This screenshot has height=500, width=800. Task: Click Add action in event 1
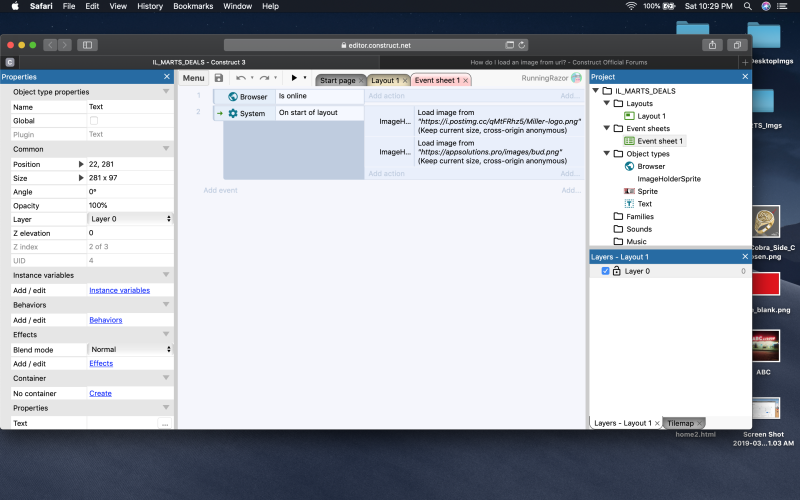pos(386,95)
